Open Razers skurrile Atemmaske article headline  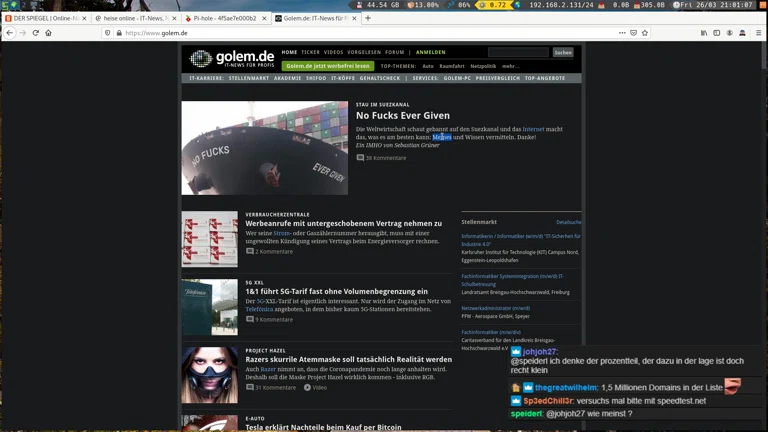348,359
